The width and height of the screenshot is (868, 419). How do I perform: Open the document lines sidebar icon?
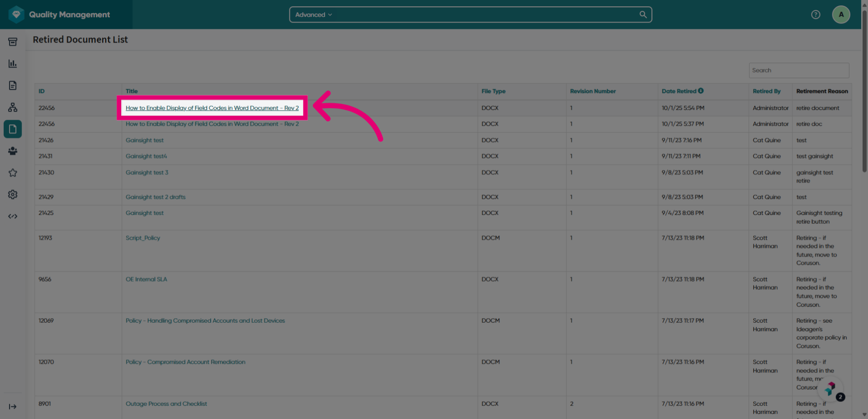[x=13, y=85]
